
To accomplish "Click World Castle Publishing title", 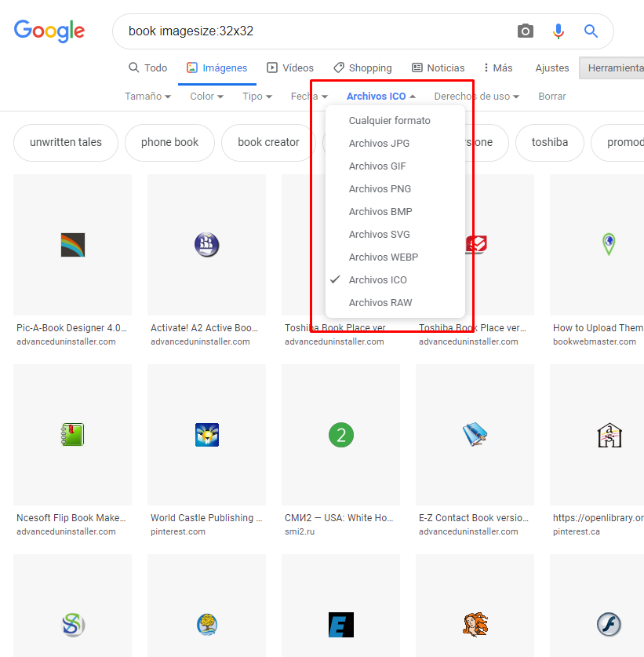I will (x=206, y=518).
